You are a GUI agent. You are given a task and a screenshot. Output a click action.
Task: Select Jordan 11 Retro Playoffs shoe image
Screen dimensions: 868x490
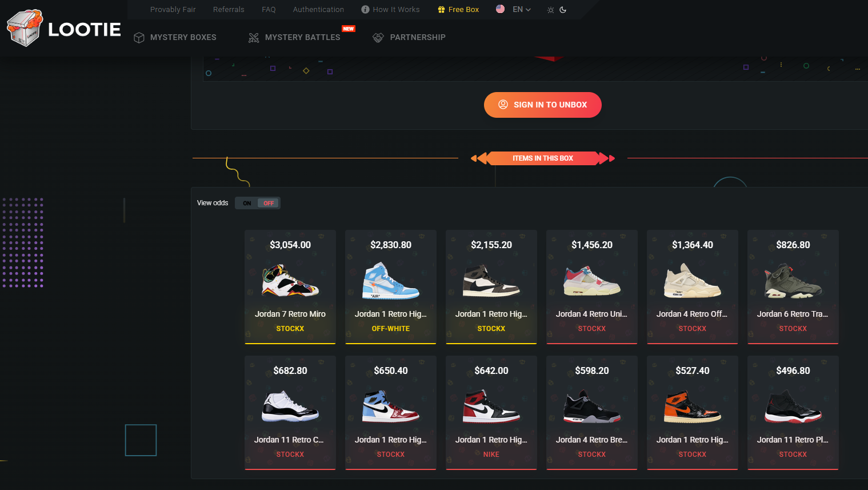tap(793, 406)
